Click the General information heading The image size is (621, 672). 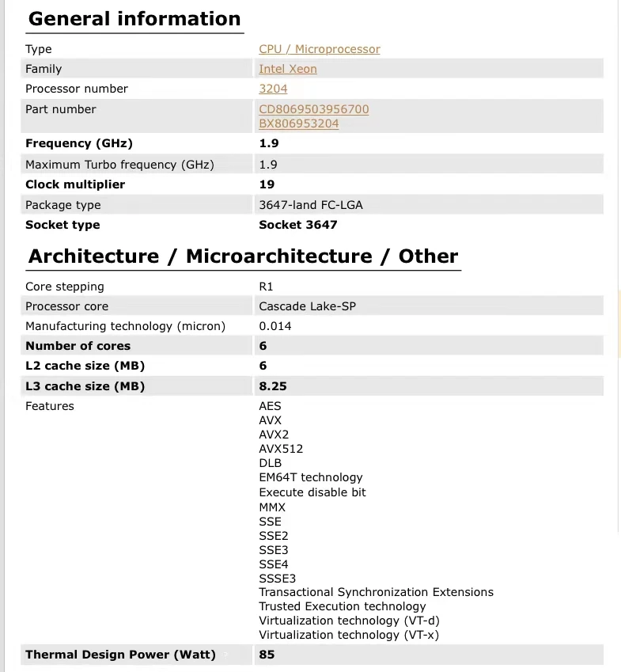point(134,19)
